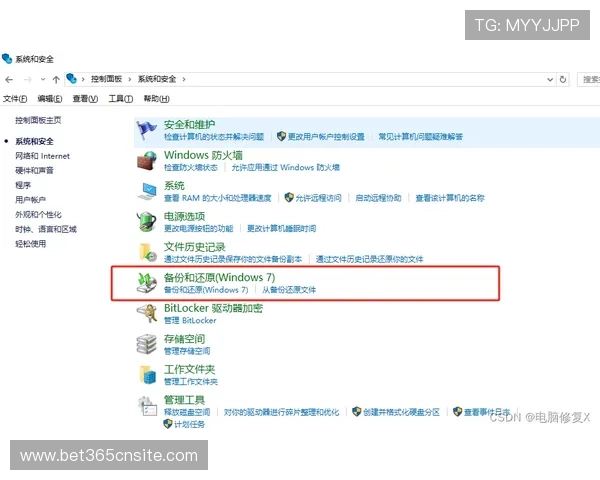This screenshot has height=480, width=600.
Task: Click 查看该计算机的名称 link
Action: [x=450, y=198]
